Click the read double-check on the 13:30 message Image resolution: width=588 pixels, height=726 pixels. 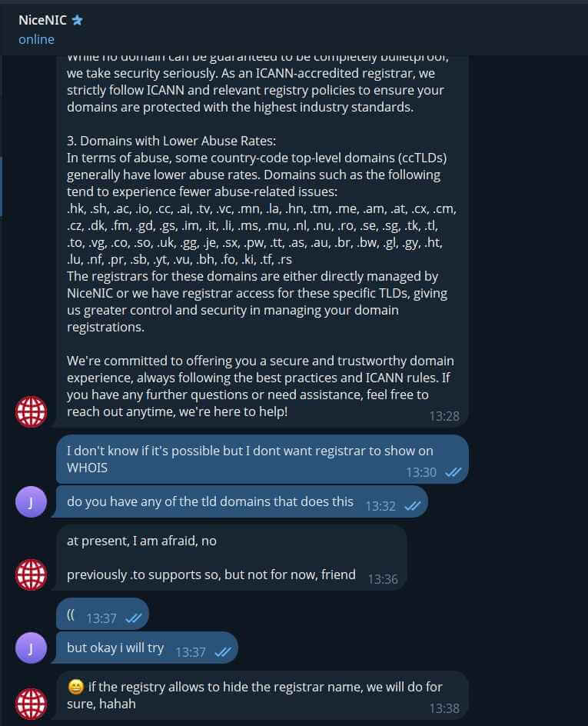point(453,472)
